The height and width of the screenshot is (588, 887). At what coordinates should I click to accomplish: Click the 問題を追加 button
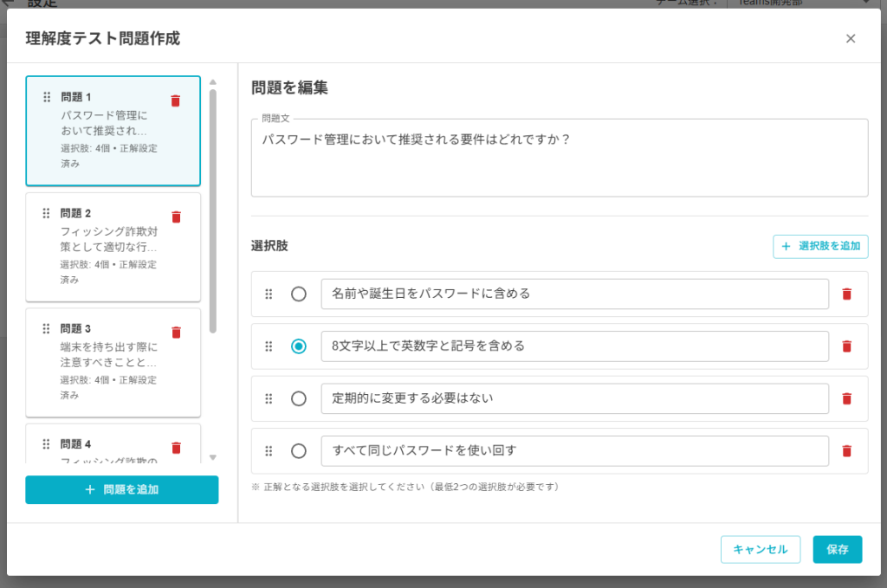click(121, 490)
